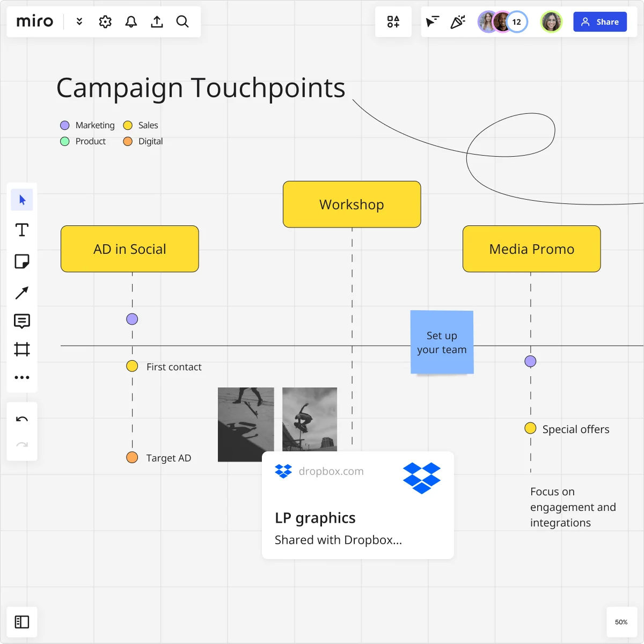Click the Share button
This screenshot has width=644, height=644.
(600, 22)
